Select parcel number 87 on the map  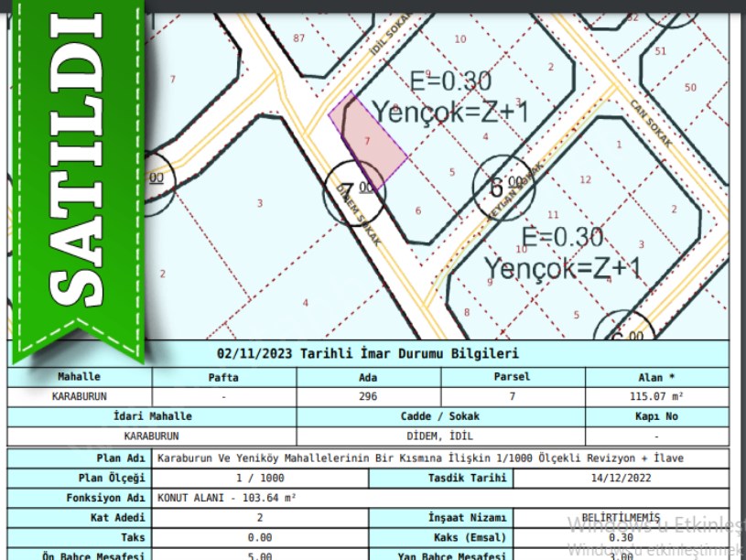(x=298, y=38)
